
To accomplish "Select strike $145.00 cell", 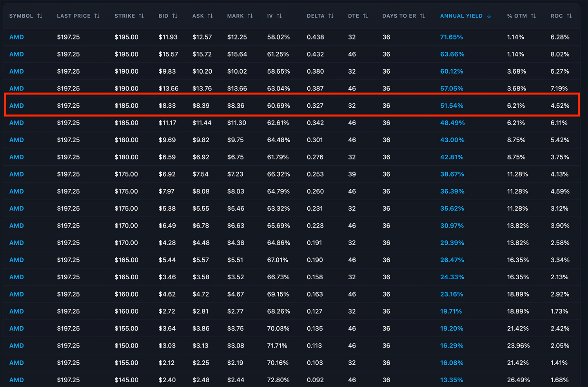I will [126, 380].
